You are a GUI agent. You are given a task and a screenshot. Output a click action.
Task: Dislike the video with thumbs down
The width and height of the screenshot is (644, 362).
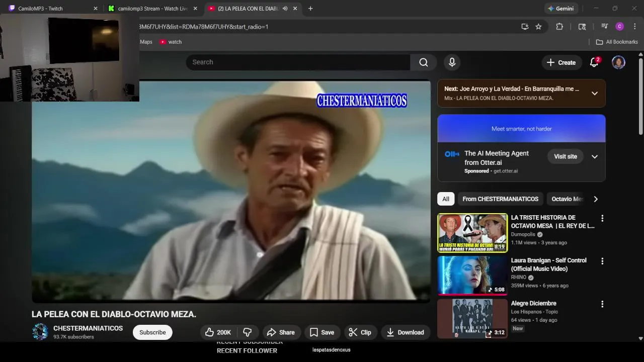(248, 332)
